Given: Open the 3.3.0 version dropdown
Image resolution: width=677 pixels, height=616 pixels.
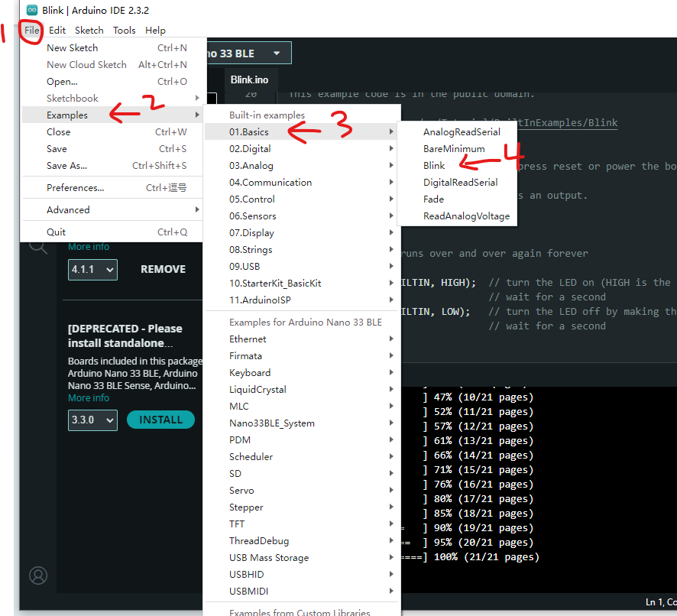Looking at the screenshot, I should click(x=92, y=420).
